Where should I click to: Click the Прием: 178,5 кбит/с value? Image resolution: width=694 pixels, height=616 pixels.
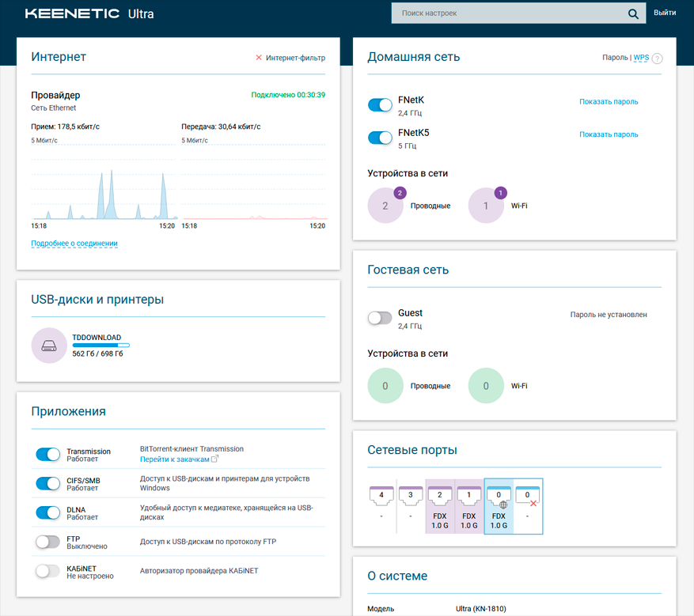pyautogui.click(x=65, y=127)
